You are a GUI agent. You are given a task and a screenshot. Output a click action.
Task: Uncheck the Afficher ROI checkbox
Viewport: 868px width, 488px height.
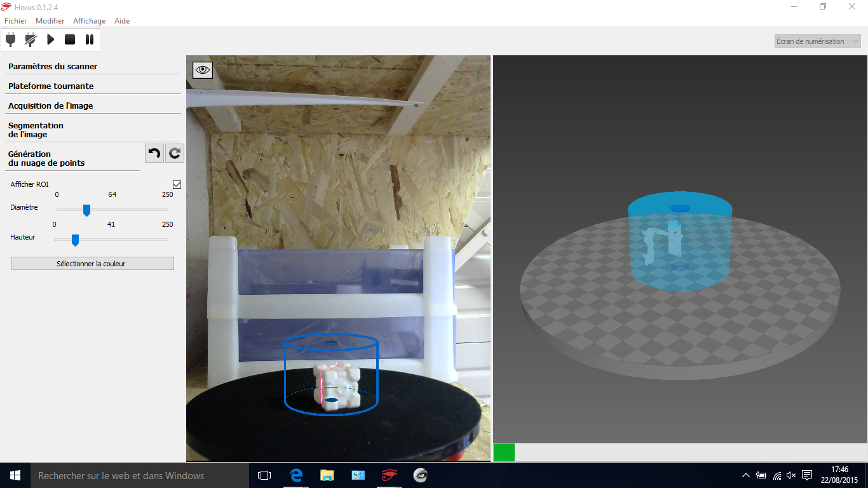177,184
